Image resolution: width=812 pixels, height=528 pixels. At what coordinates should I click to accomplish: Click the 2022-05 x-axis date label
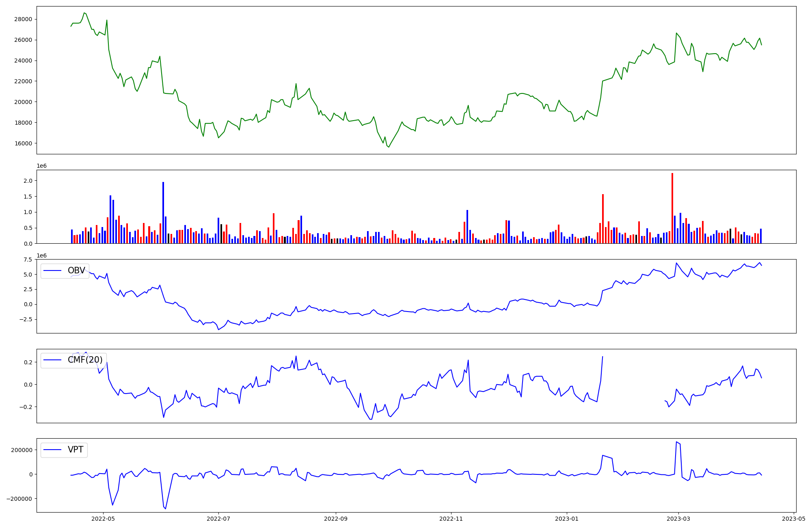[x=103, y=519]
